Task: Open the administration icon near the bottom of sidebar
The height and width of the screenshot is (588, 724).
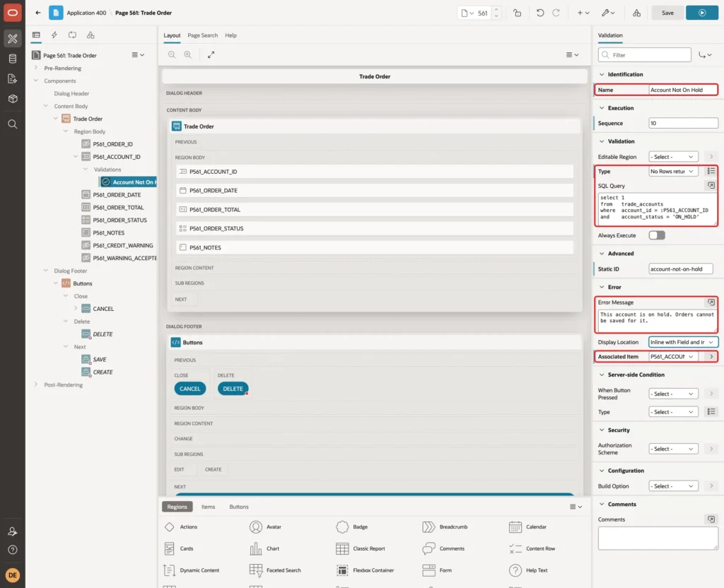Action: coord(13,531)
